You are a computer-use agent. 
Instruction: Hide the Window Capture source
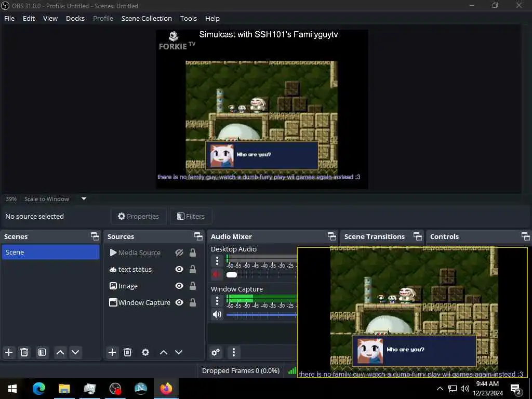coord(179,303)
